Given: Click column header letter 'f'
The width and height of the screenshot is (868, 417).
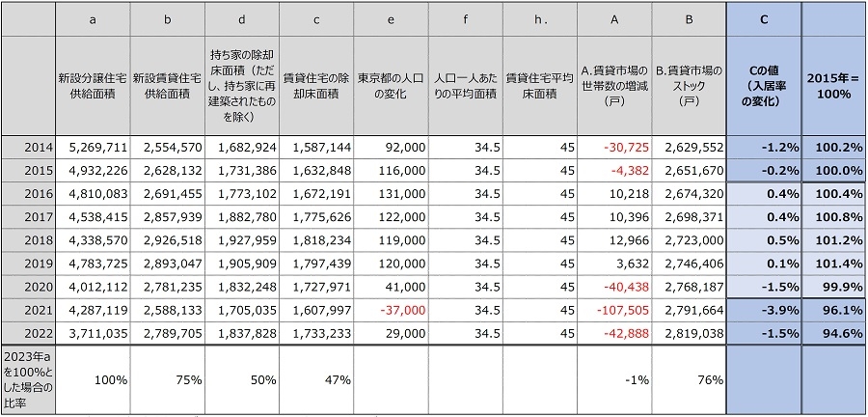Looking at the screenshot, I should (x=465, y=19).
